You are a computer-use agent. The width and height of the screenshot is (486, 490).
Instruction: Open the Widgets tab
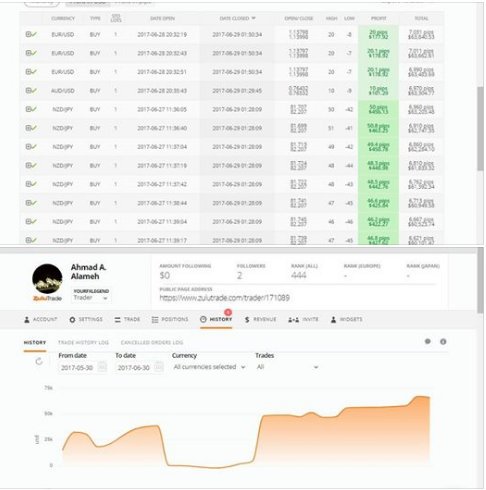tap(346, 319)
